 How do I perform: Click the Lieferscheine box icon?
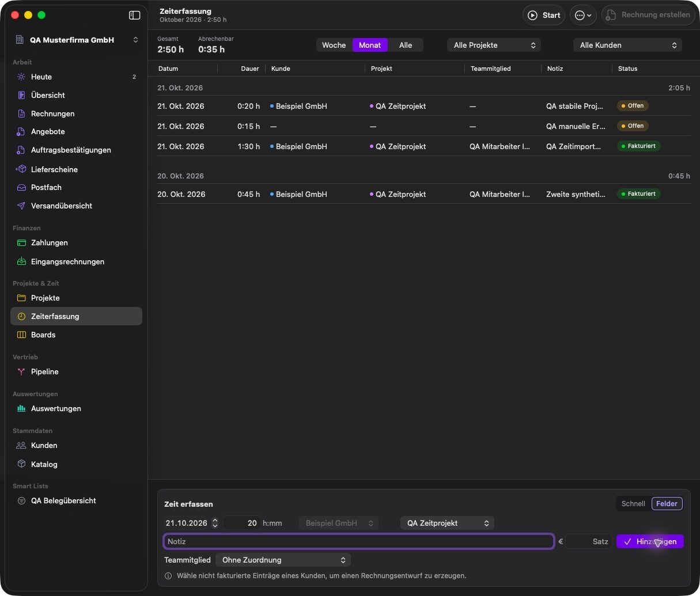click(21, 169)
